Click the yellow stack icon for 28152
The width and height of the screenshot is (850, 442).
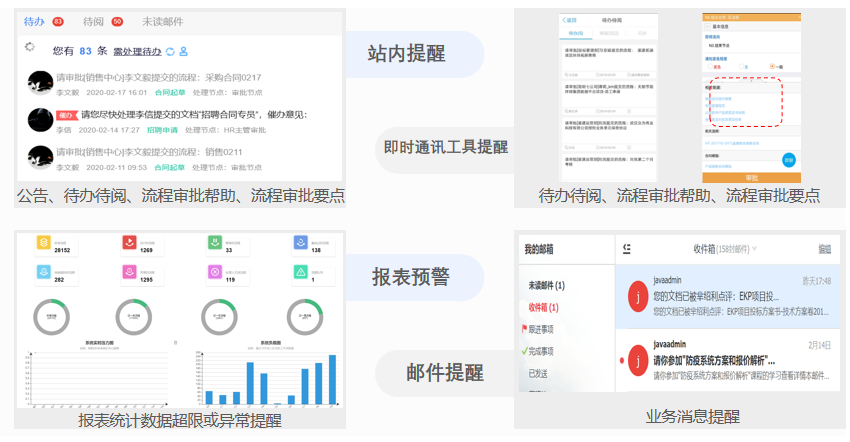[x=43, y=242]
